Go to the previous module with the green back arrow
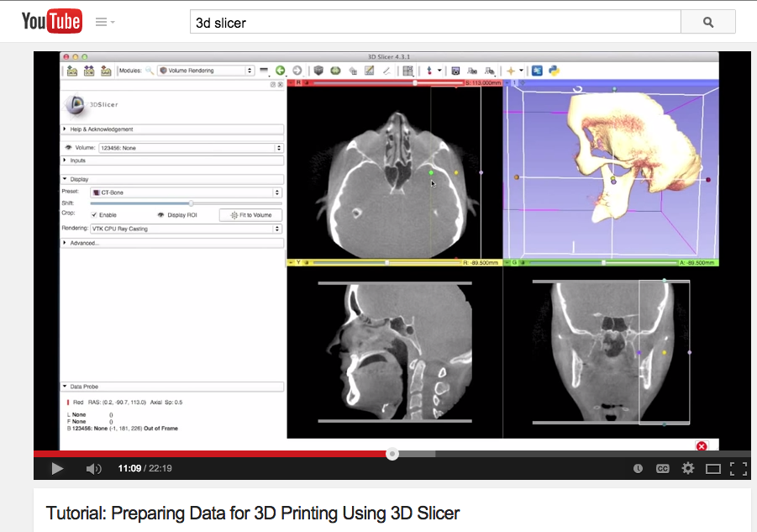Image resolution: width=757 pixels, height=532 pixels. (281, 71)
